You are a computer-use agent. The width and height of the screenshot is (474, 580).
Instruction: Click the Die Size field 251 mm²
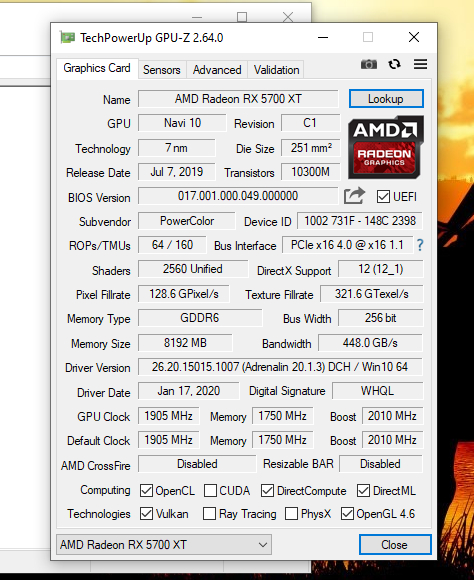[x=310, y=148]
